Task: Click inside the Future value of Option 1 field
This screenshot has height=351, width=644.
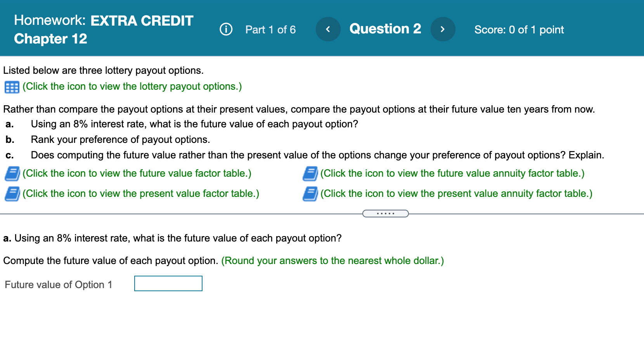Action: [168, 283]
